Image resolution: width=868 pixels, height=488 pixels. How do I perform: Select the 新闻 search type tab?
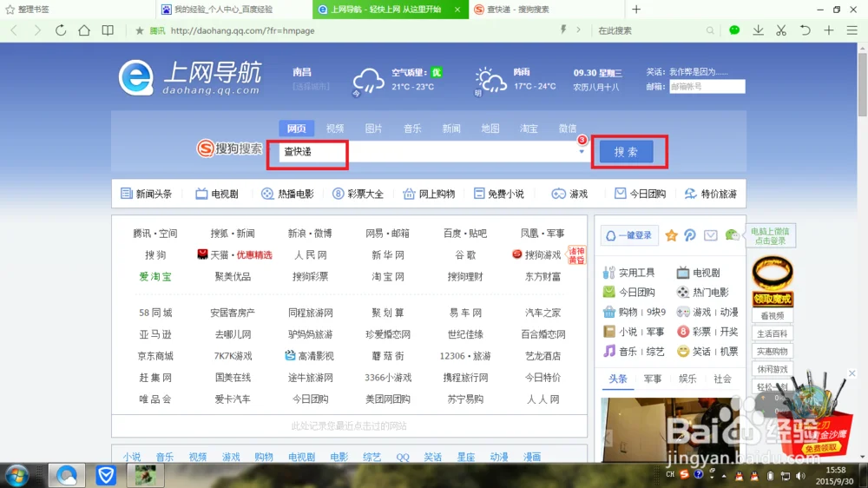(x=451, y=129)
